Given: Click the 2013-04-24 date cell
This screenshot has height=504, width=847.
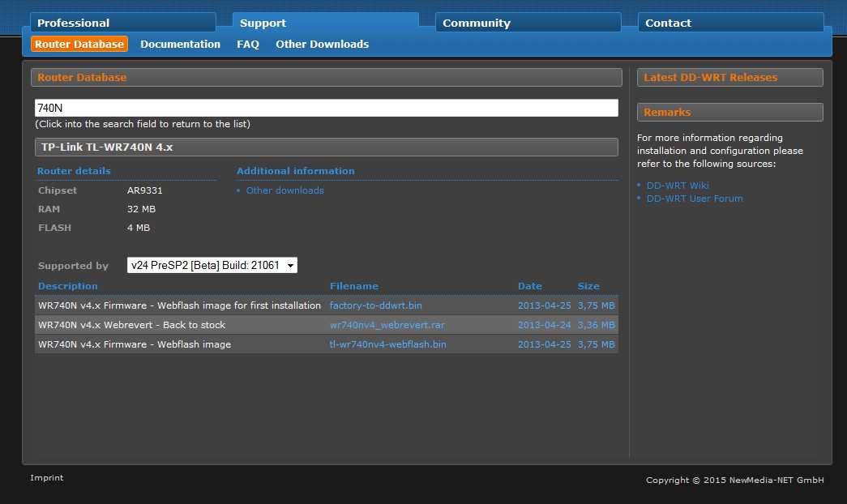Looking at the screenshot, I should tap(545, 325).
